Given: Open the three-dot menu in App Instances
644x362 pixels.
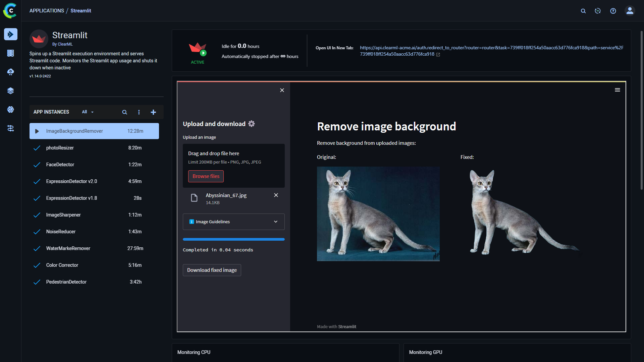Looking at the screenshot, I should tap(139, 112).
